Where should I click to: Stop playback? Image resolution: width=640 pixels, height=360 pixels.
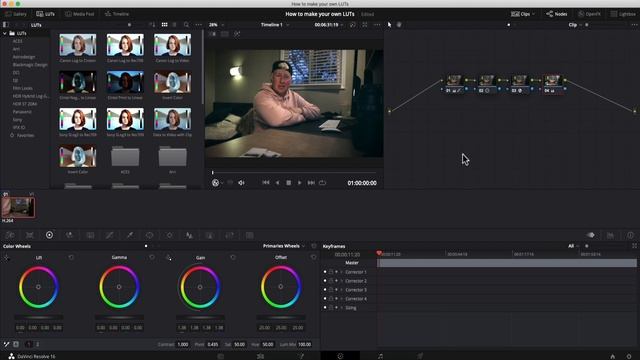[x=289, y=183]
